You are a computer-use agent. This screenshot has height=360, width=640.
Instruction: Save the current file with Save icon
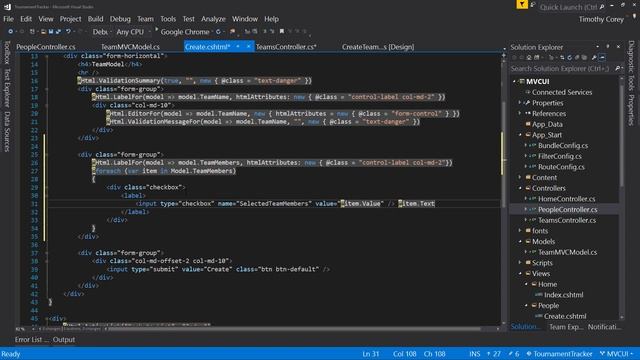click(51, 31)
